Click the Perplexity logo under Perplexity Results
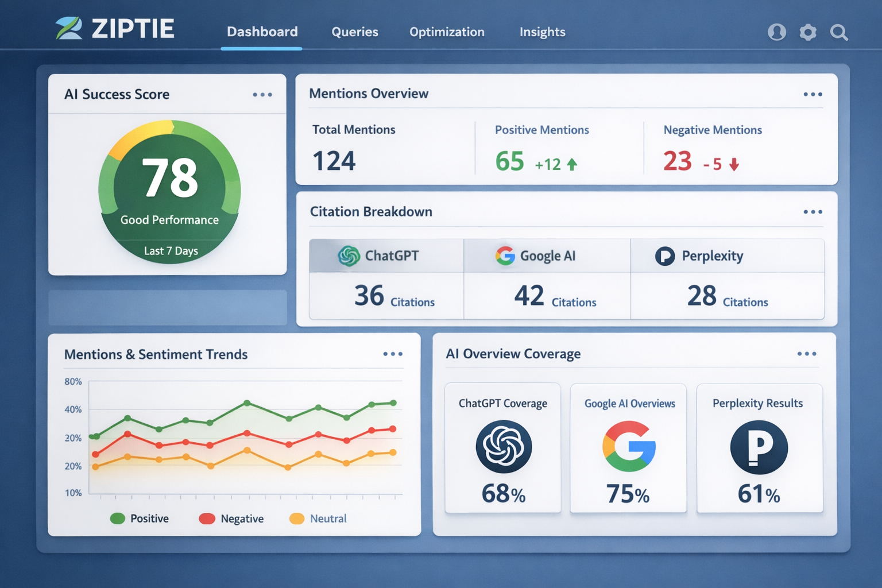The width and height of the screenshot is (882, 588). [x=759, y=448]
